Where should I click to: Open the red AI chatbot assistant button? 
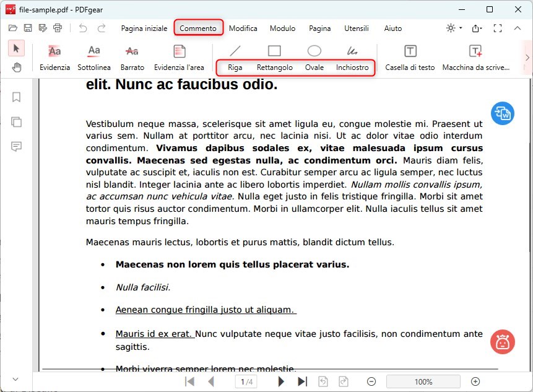[x=503, y=342]
